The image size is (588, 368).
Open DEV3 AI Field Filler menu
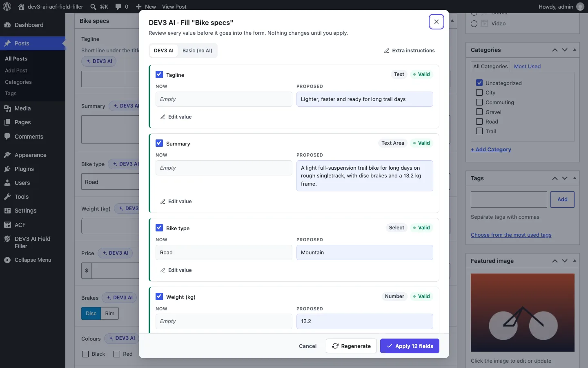tap(33, 242)
